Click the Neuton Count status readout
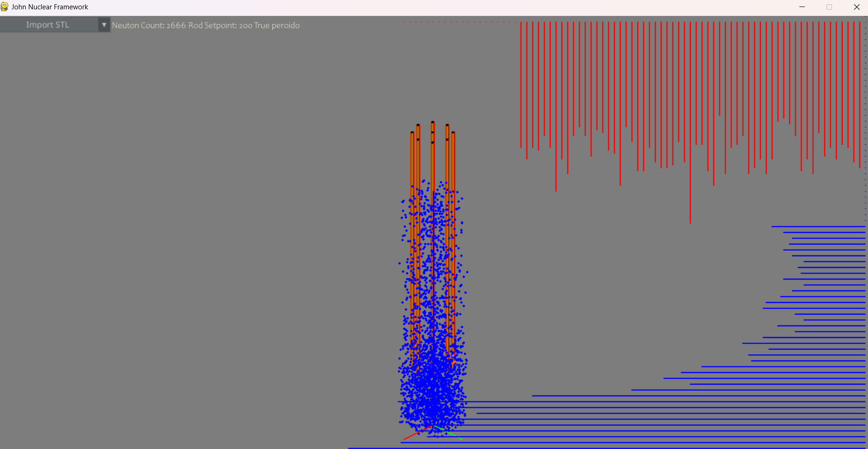The image size is (868, 449). click(x=149, y=25)
